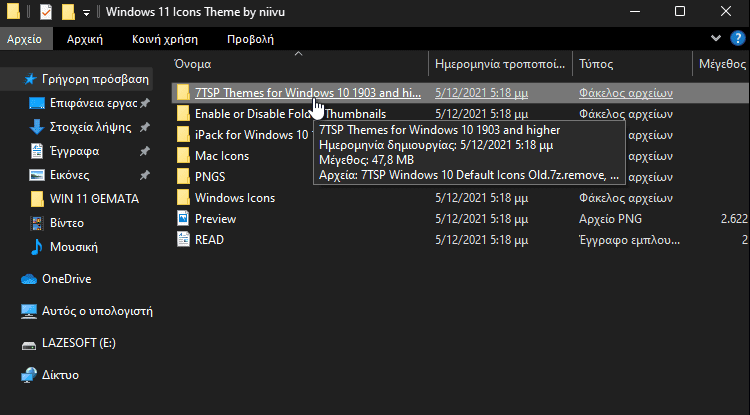
Task: Sort by Ημερομηνία τροποποίησης column header
Action: tap(500, 64)
